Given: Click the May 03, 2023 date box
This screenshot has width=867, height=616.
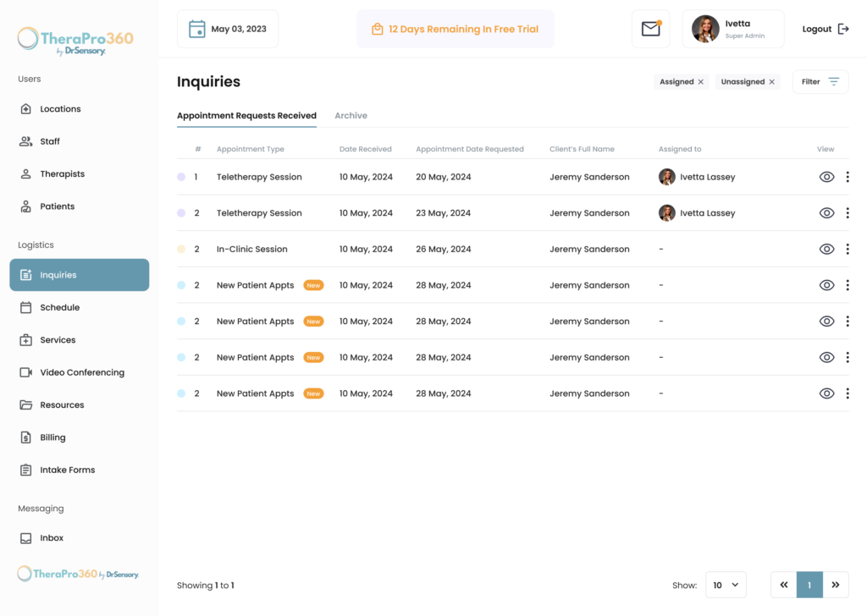Looking at the screenshot, I should [228, 29].
